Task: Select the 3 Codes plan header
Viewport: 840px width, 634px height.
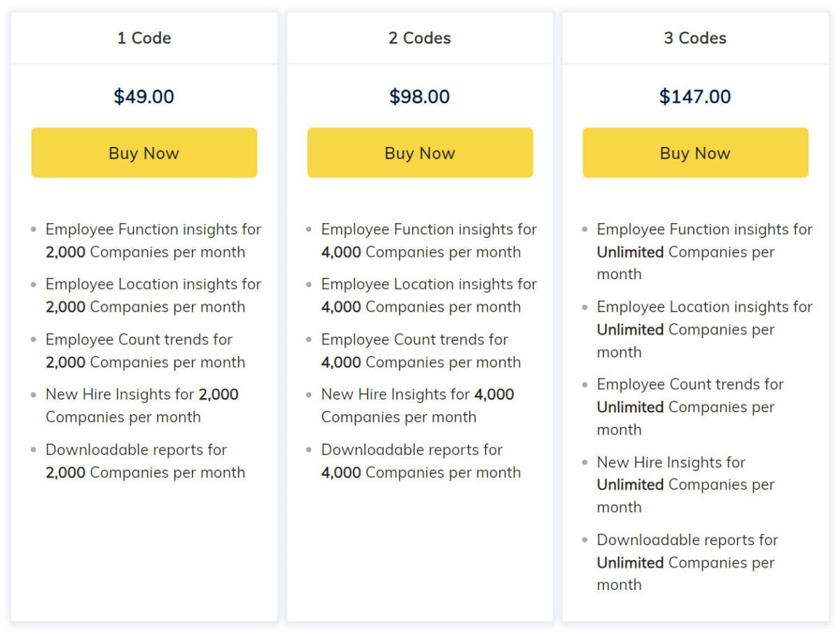Action: [x=694, y=38]
